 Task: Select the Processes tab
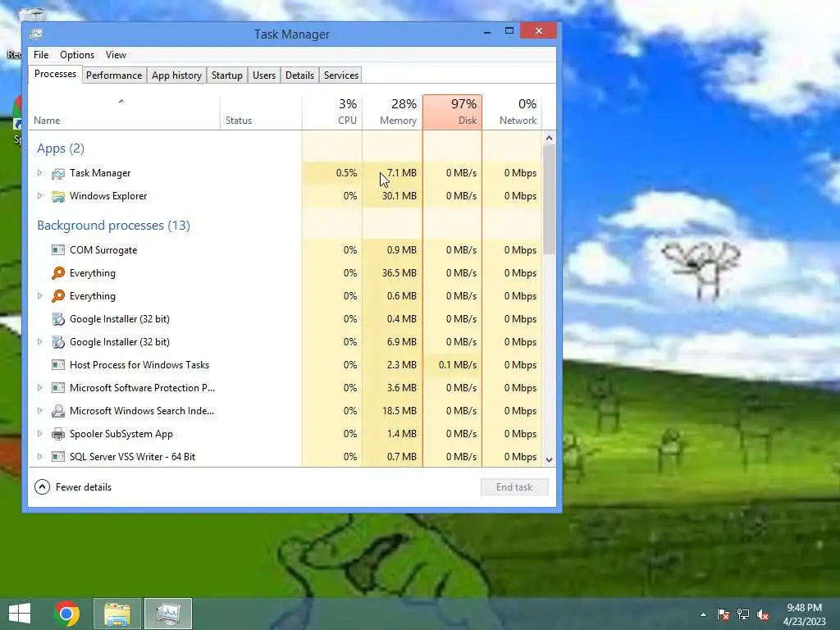pos(55,74)
